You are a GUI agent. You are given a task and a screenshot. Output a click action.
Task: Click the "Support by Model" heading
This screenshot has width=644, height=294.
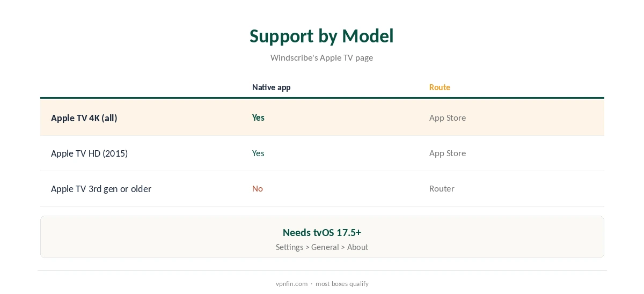click(321, 36)
